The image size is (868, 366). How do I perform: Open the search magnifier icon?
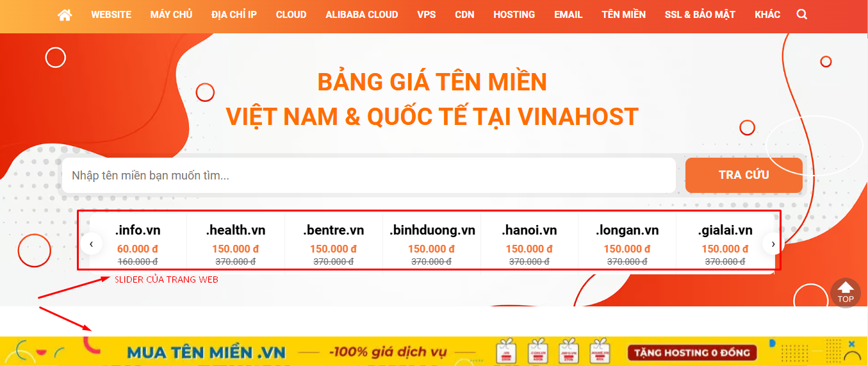[802, 14]
